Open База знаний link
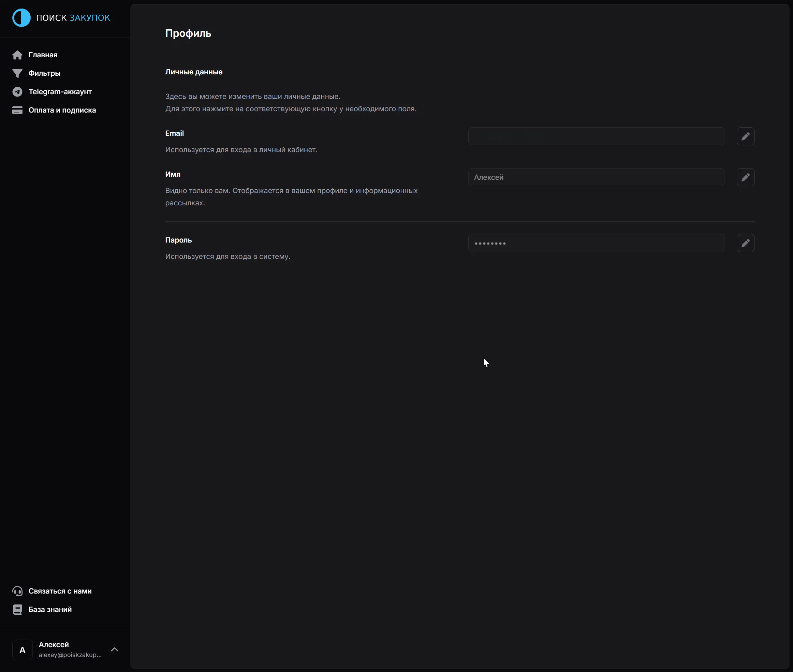793x672 pixels. [x=50, y=610]
